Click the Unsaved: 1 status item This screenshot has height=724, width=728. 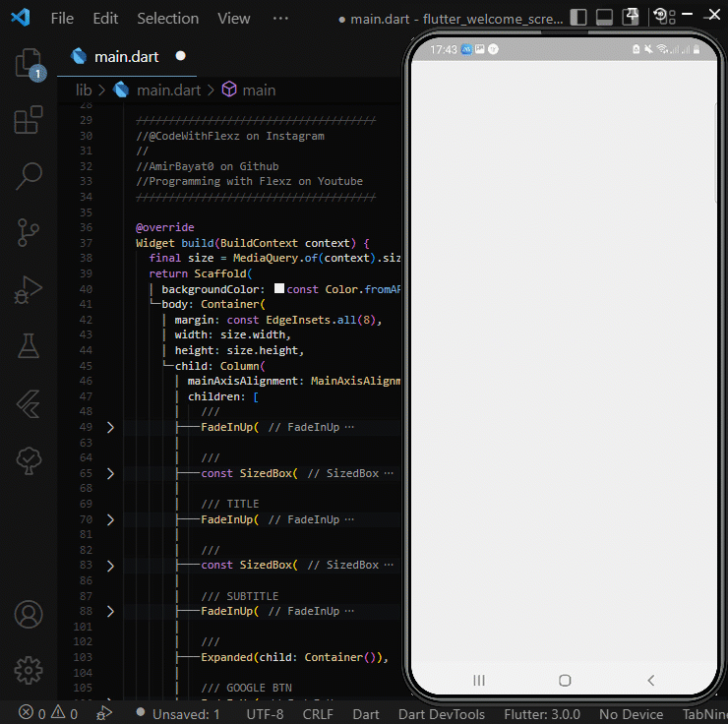pyautogui.click(x=178, y=714)
